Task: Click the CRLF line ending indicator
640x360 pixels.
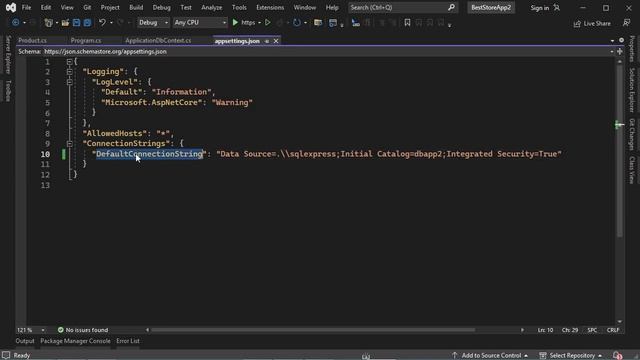Action: point(613,330)
